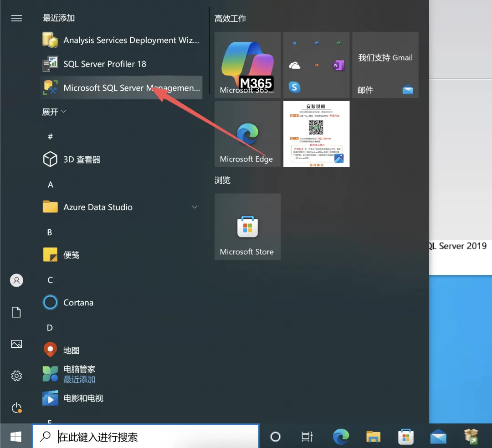Screen dimensions: 492x448
Task: Launch Edge from the taskbar
Action: tap(341, 437)
